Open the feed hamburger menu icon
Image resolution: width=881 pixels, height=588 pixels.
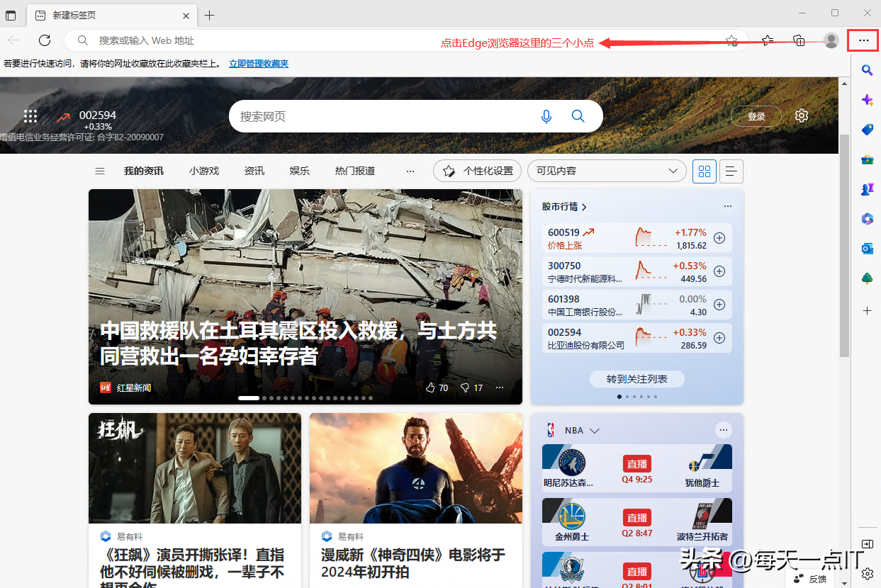click(100, 171)
